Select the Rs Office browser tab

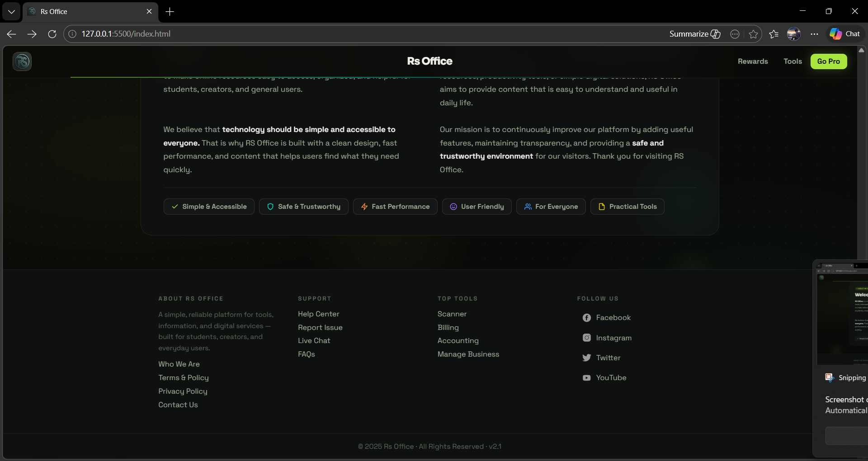click(90, 12)
